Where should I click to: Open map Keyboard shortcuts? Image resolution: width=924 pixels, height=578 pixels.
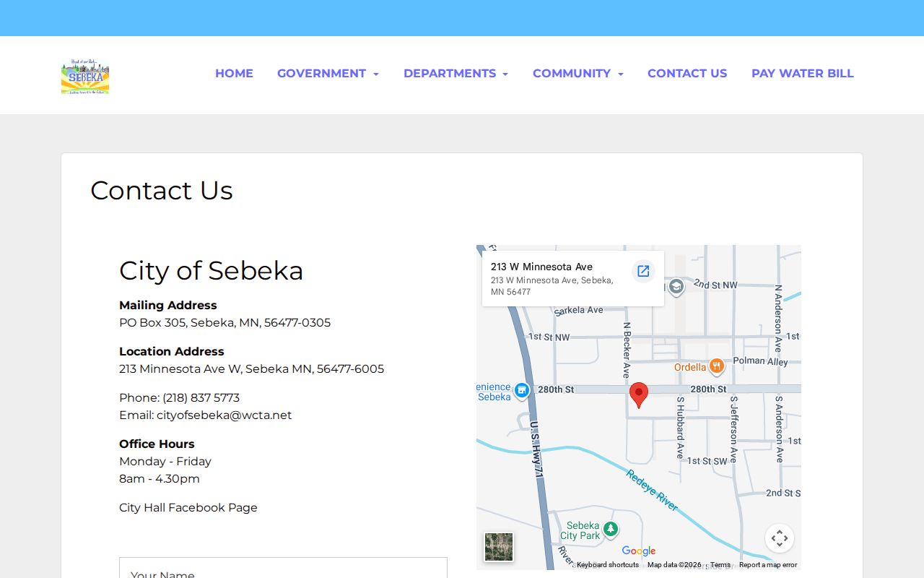pyautogui.click(x=608, y=565)
